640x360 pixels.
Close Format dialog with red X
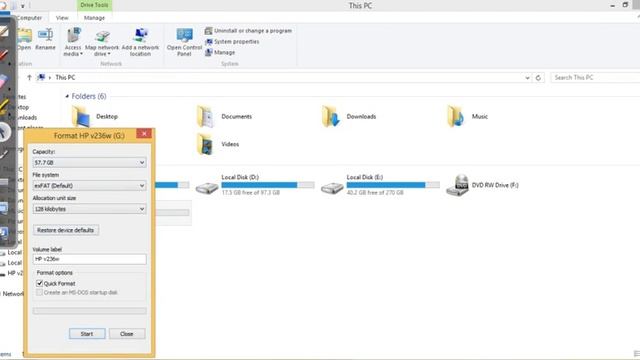click(x=144, y=134)
